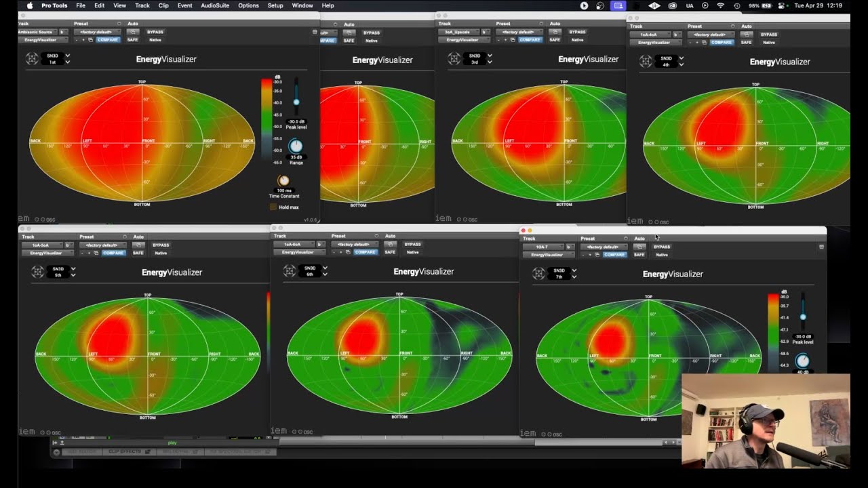
Task: Click the Peak level slider in 7th order window
Action: point(803,312)
